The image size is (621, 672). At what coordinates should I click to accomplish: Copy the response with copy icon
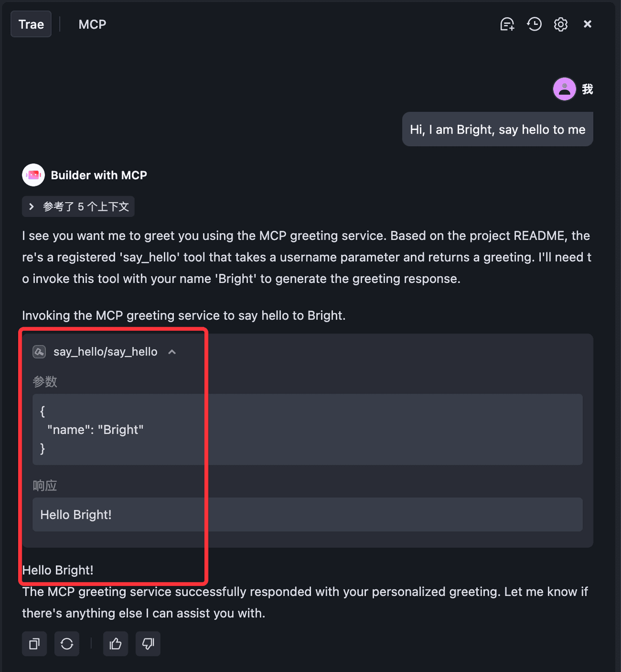click(35, 644)
